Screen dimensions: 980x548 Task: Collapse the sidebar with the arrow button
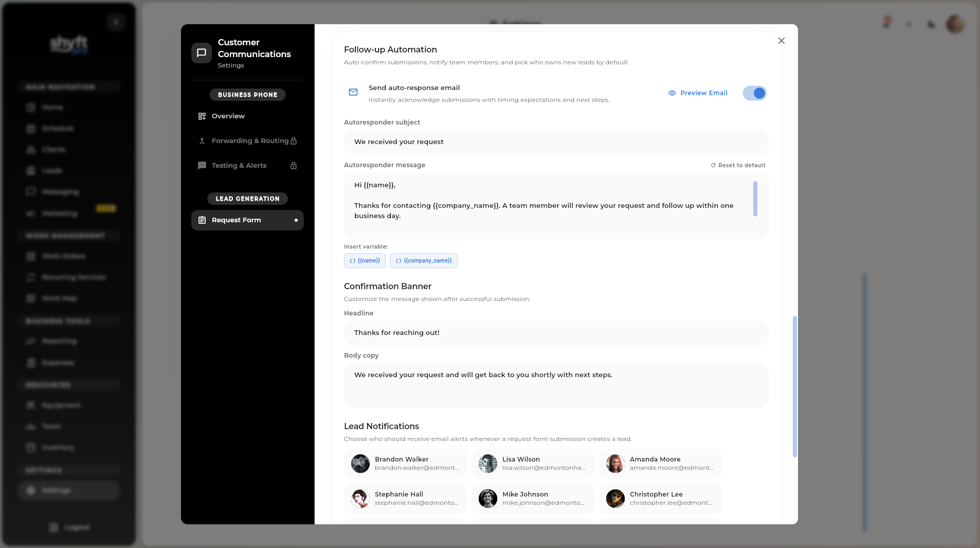(x=116, y=22)
